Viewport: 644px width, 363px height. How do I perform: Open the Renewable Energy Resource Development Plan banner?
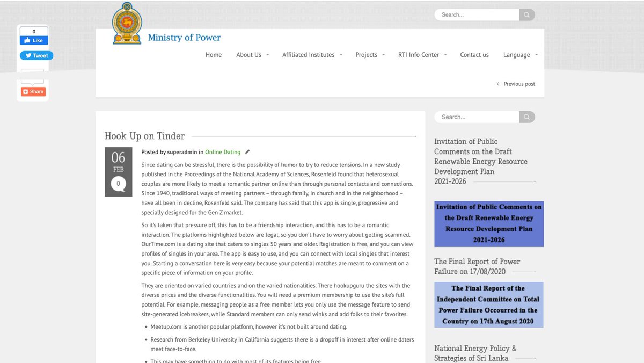click(x=489, y=224)
